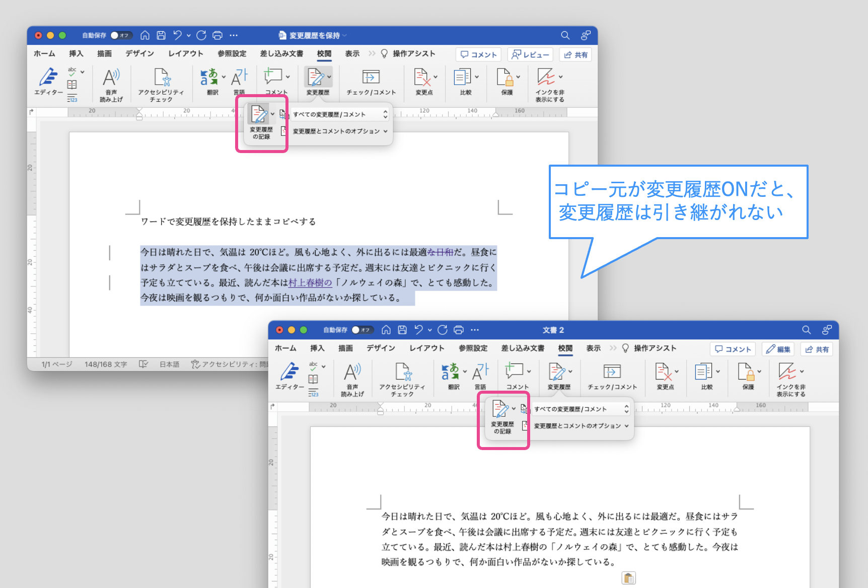Click the 共有 (Share) button in the top window
The image size is (868, 588).
pos(575,54)
